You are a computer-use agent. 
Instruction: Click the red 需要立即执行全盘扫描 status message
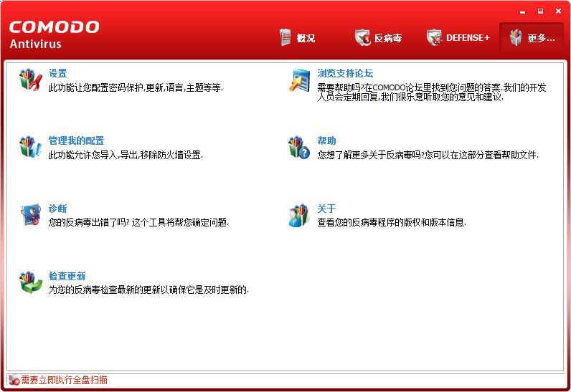(x=64, y=380)
